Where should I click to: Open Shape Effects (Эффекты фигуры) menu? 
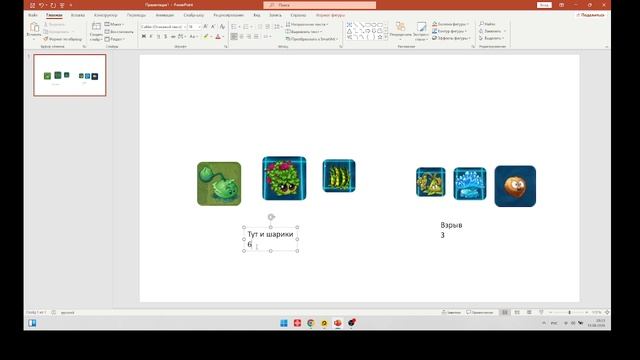[451, 38]
